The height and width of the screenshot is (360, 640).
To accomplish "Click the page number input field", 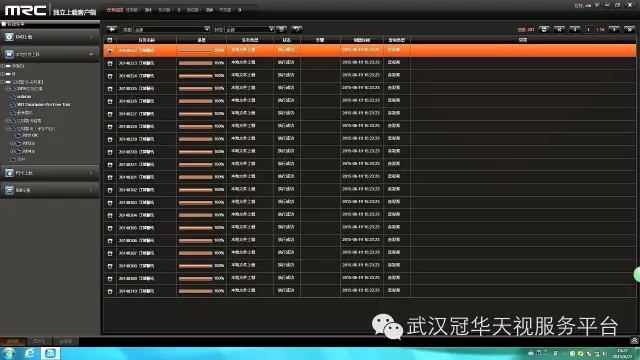I will 589,29.
